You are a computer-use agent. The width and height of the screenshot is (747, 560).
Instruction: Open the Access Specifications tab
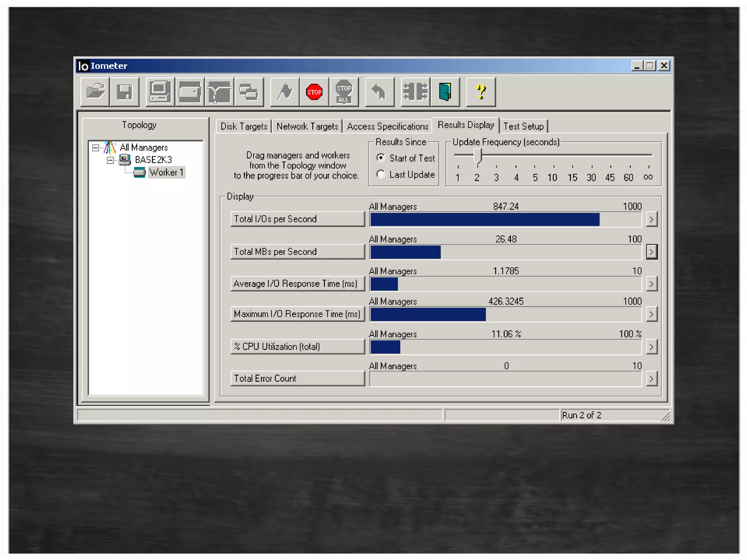[387, 127]
